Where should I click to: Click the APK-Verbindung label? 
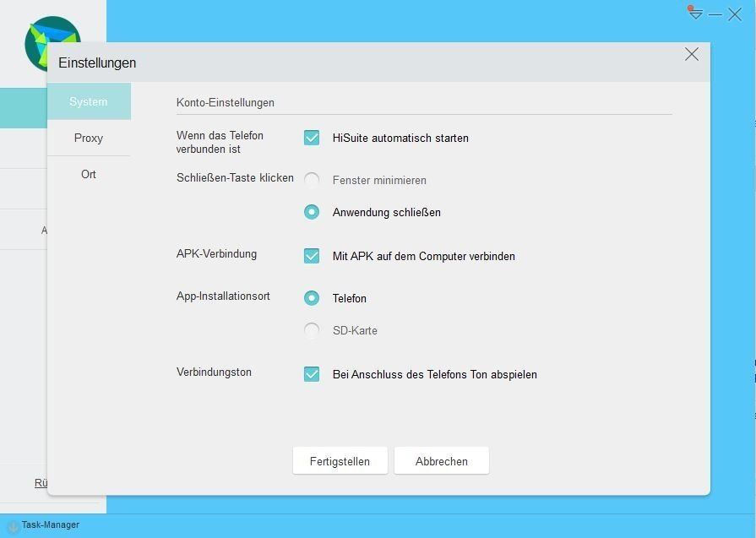click(x=216, y=253)
